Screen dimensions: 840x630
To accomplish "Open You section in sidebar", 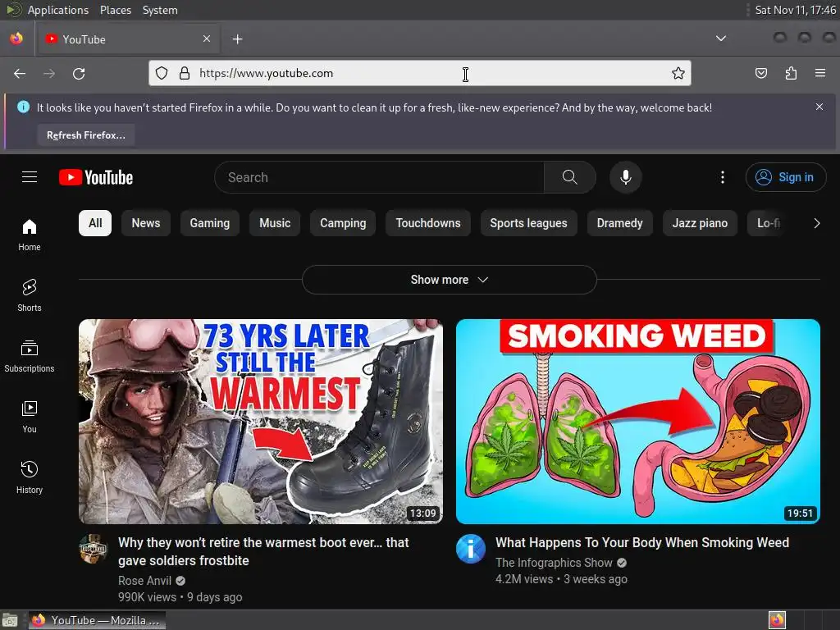I will click(30, 417).
